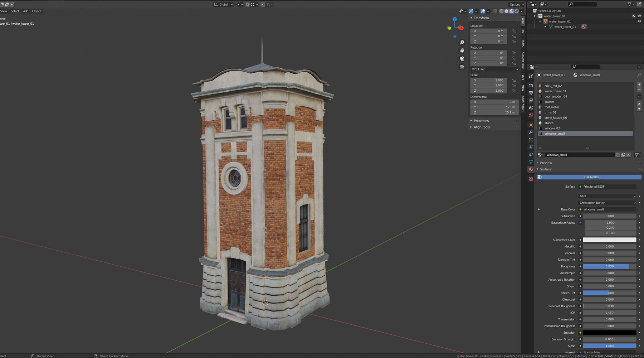Open the Object menu
The width and height of the screenshot is (644, 358).
tap(36, 11)
